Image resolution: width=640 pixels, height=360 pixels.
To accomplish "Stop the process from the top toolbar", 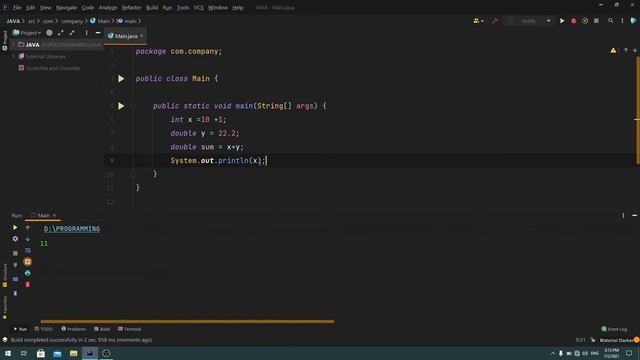I will click(596, 21).
